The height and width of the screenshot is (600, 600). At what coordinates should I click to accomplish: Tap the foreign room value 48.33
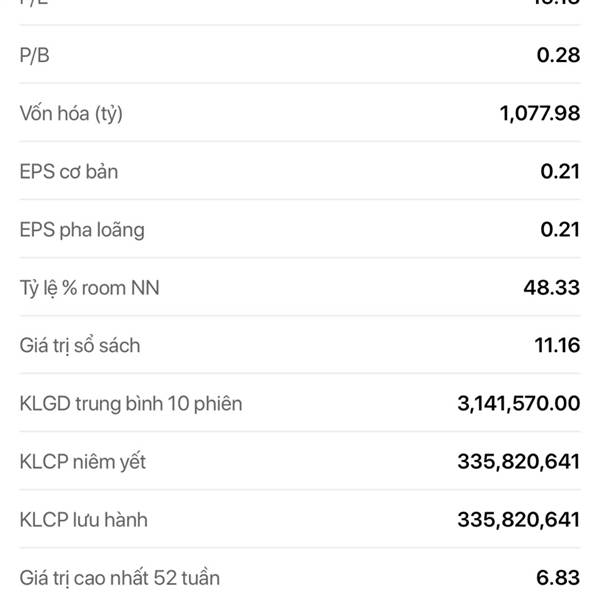(552, 287)
